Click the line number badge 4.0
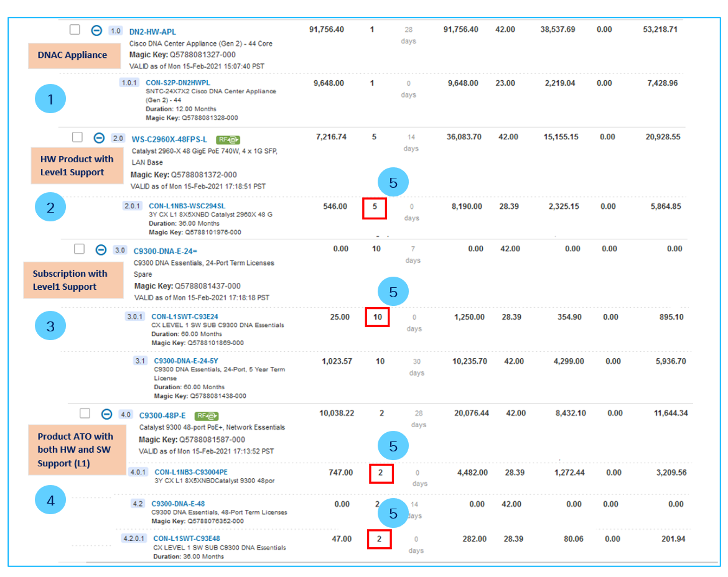 pyautogui.click(x=126, y=415)
